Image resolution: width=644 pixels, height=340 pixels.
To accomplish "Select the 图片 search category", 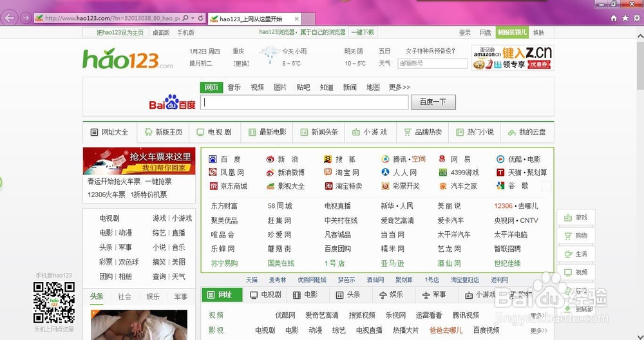I will (x=280, y=88).
